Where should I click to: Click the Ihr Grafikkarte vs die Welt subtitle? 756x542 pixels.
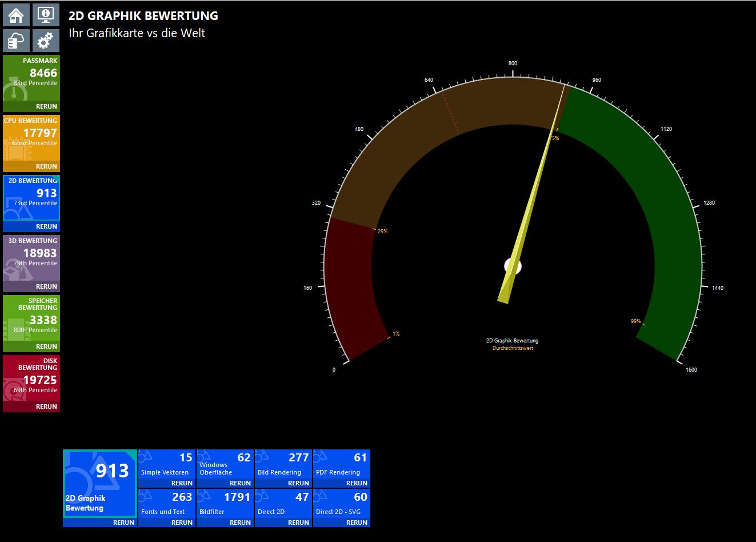click(x=137, y=33)
